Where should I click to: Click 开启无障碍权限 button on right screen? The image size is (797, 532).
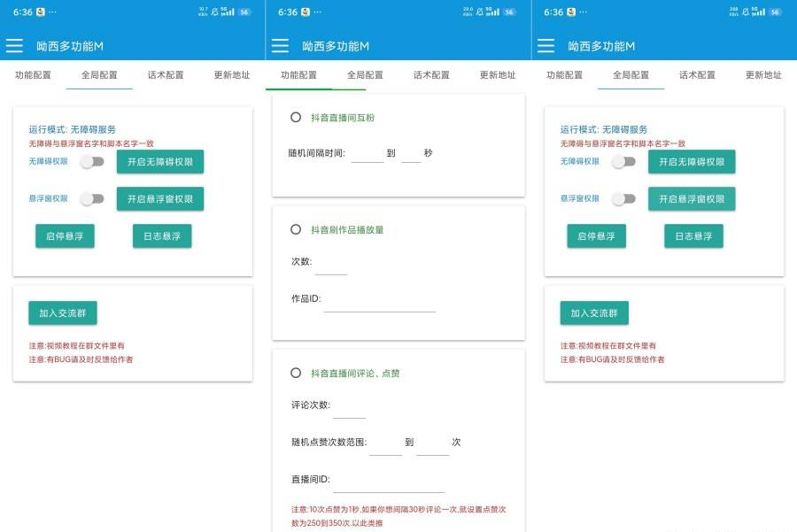[692, 162]
